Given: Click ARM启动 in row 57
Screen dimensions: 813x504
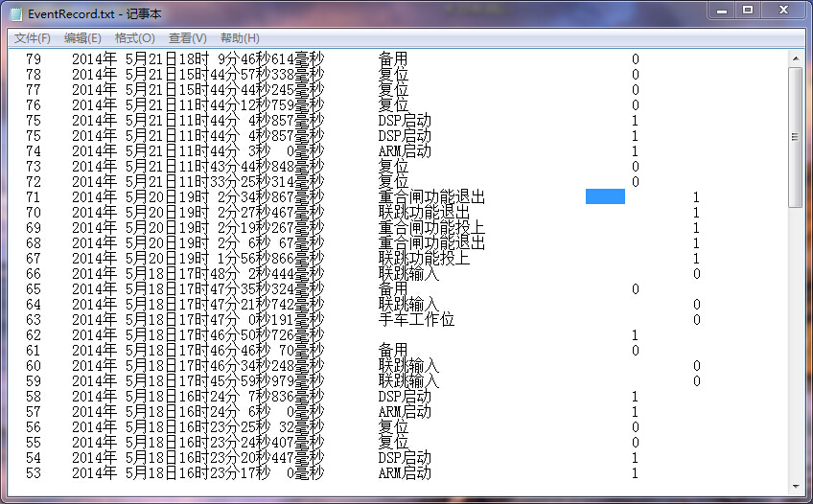Looking at the screenshot, I should pos(405,412).
